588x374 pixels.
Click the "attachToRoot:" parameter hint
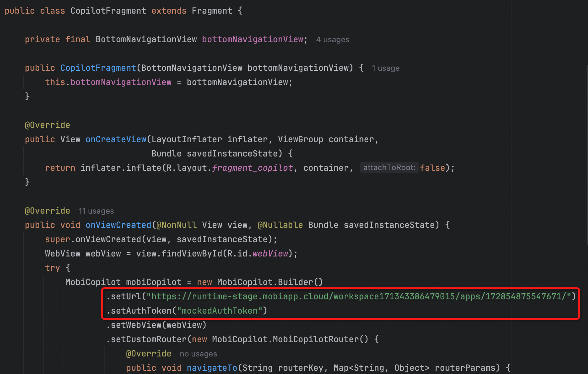coord(389,168)
